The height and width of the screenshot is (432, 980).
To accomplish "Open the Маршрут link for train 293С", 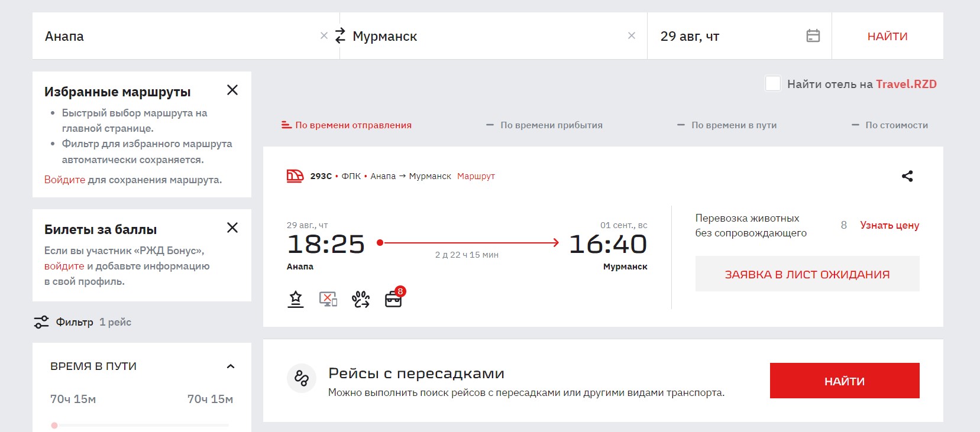I will point(476,176).
